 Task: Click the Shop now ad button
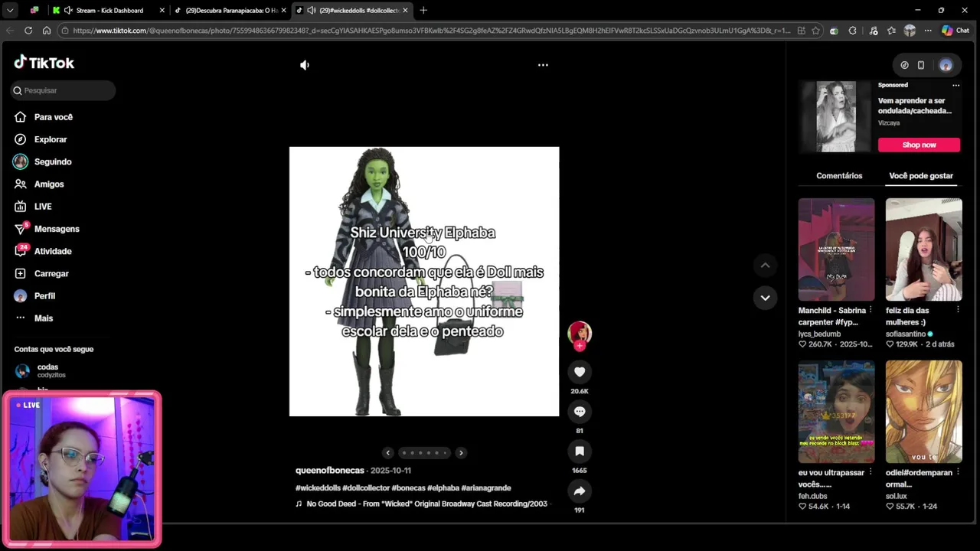tap(919, 145)
